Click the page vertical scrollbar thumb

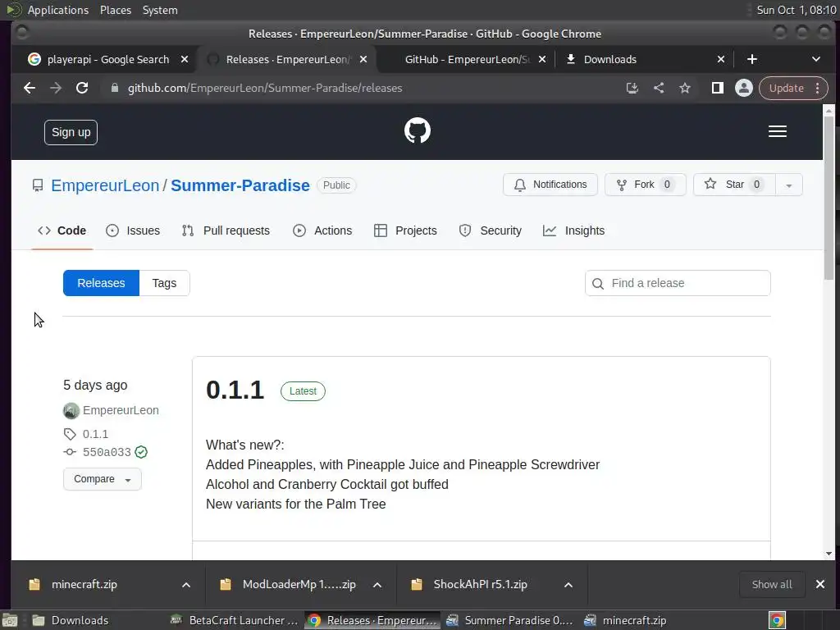[829, 198]
